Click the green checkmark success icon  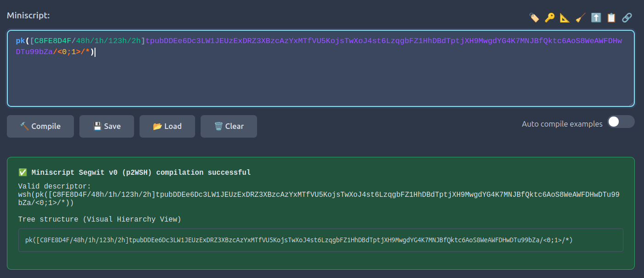pyautogui.click(x=23, y=172)
